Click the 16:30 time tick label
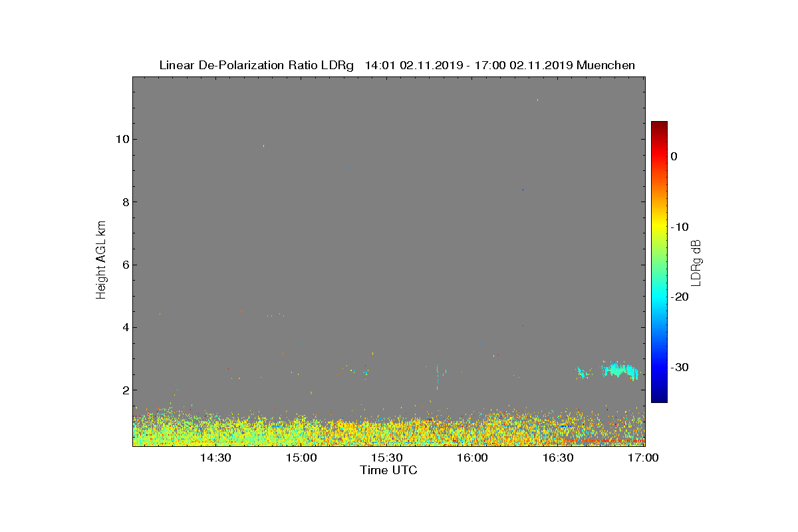Image resolution: width=798 pixels, height=532 pixels. click(559, 458)
